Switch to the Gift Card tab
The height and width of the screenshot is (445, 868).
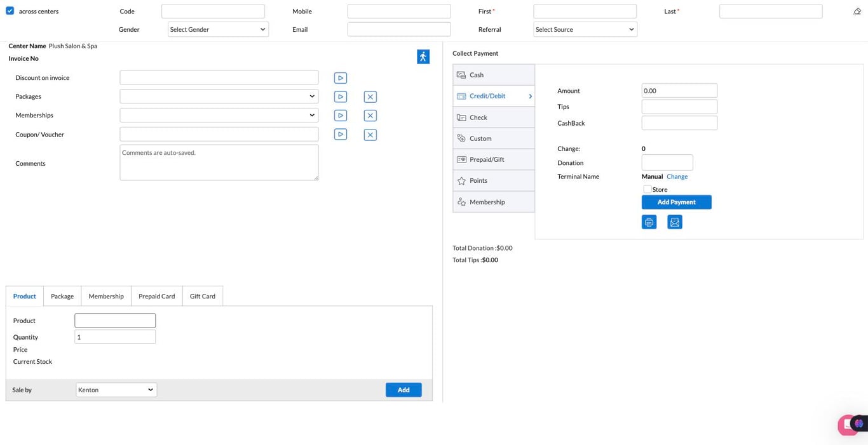(x=203, y=296)
